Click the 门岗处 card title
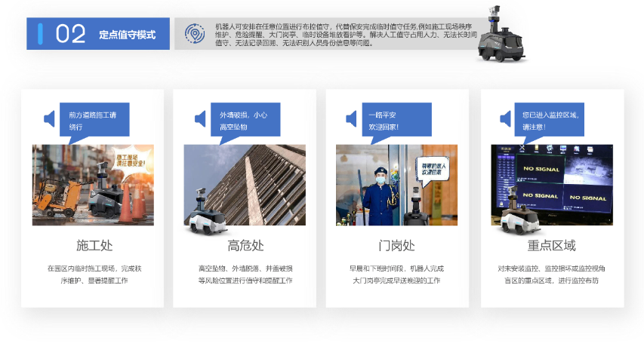The width and height of the screenshot is (644, 362). (396, 246)
